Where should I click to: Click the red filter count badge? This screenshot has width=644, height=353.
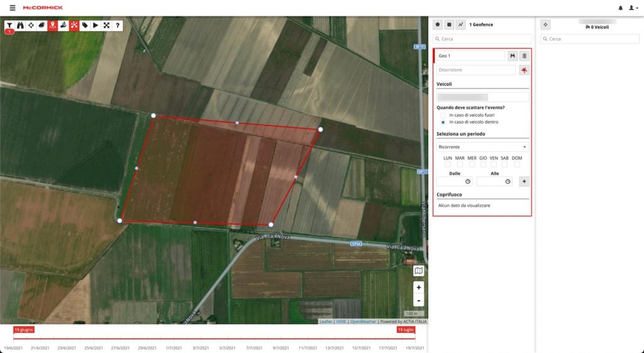pos(9,31)
